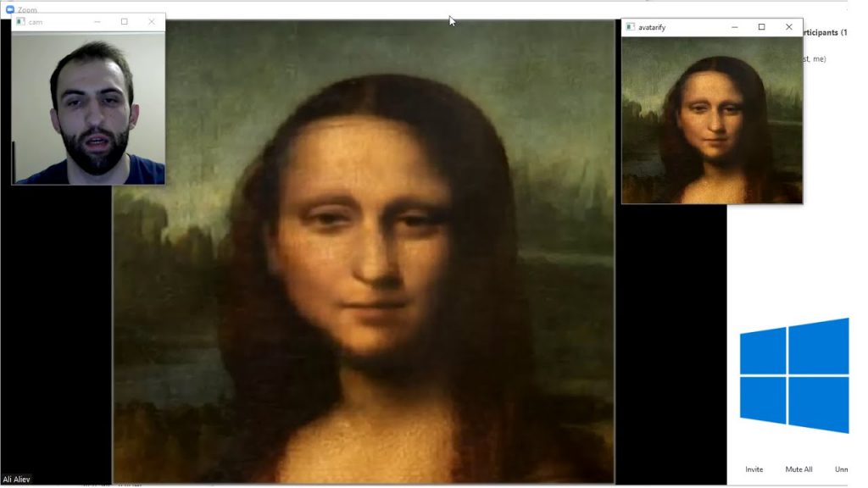
Task: Click the Ali Aliev name label
Action: [16, 480]
